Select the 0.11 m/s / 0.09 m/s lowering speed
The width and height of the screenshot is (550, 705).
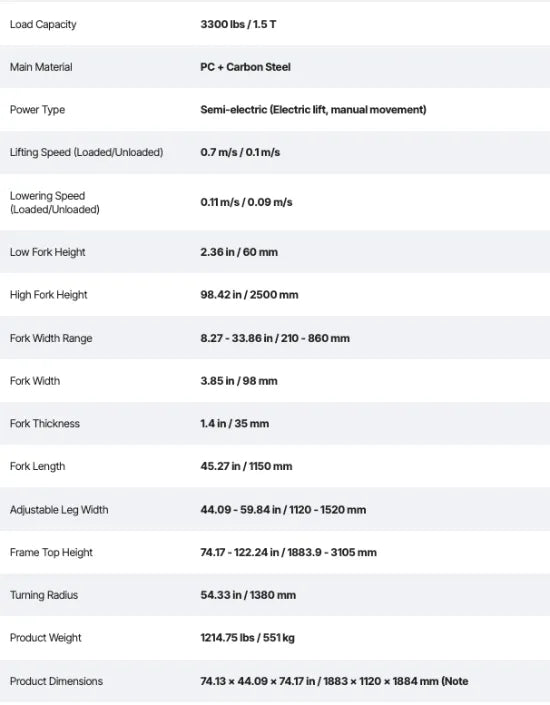[x=246, y=202]
